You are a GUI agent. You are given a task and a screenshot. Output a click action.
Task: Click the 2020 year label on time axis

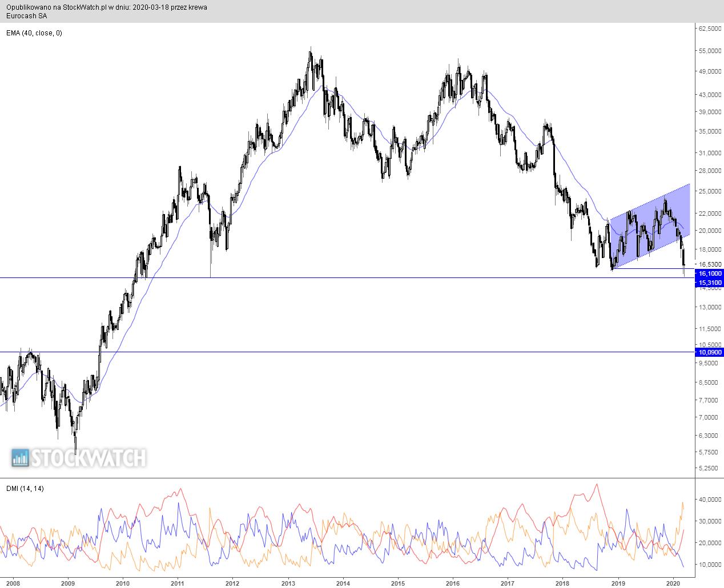click(673, 583)
